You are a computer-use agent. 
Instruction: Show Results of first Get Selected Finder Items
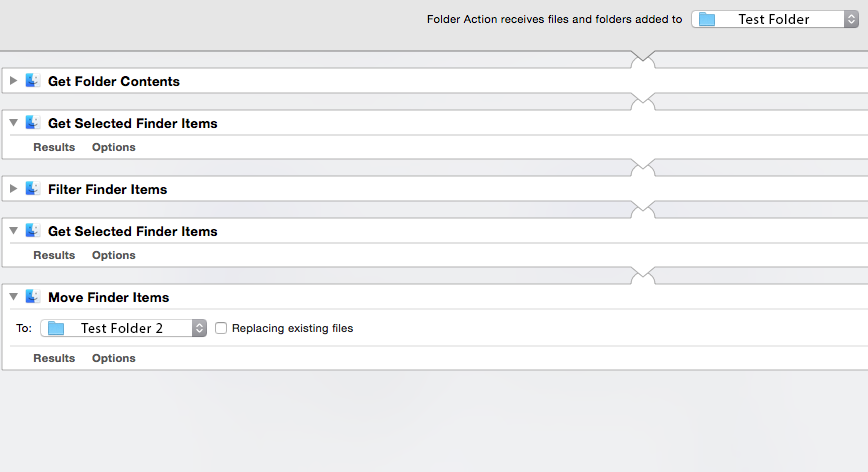[54, 147]
